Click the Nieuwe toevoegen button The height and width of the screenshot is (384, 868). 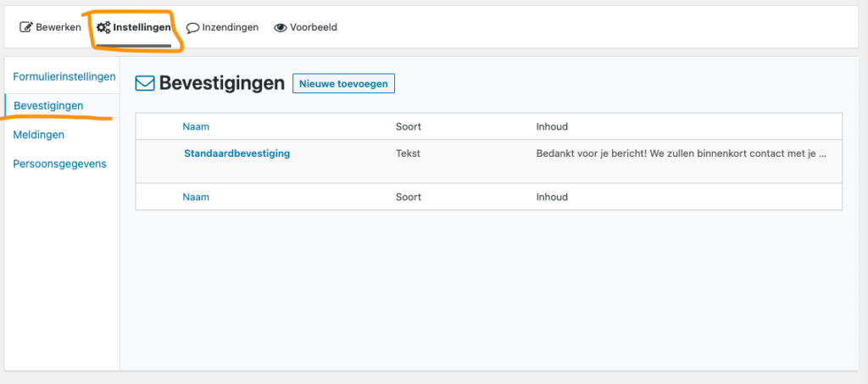coord(343,84)
